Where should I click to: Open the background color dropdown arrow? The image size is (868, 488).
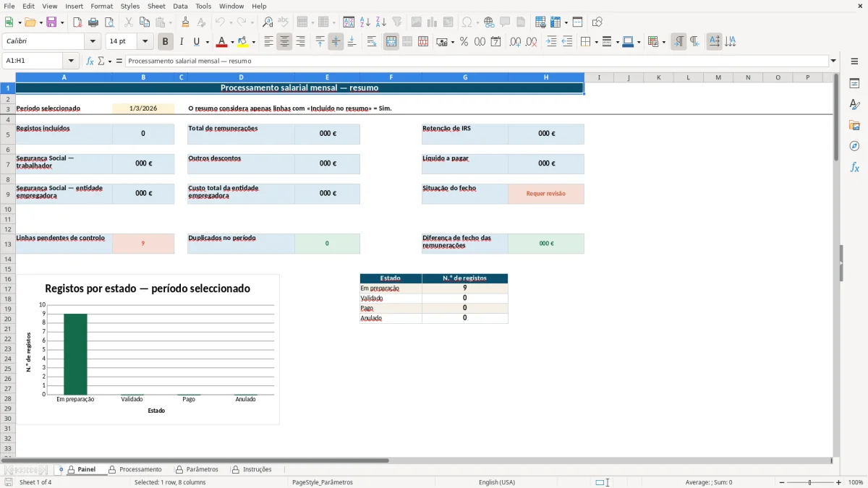coord(254,42)
